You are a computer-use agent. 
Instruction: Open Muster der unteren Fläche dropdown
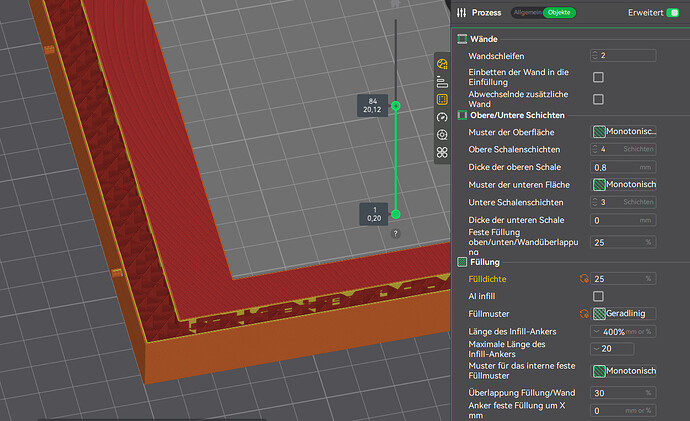pos(623,184)
